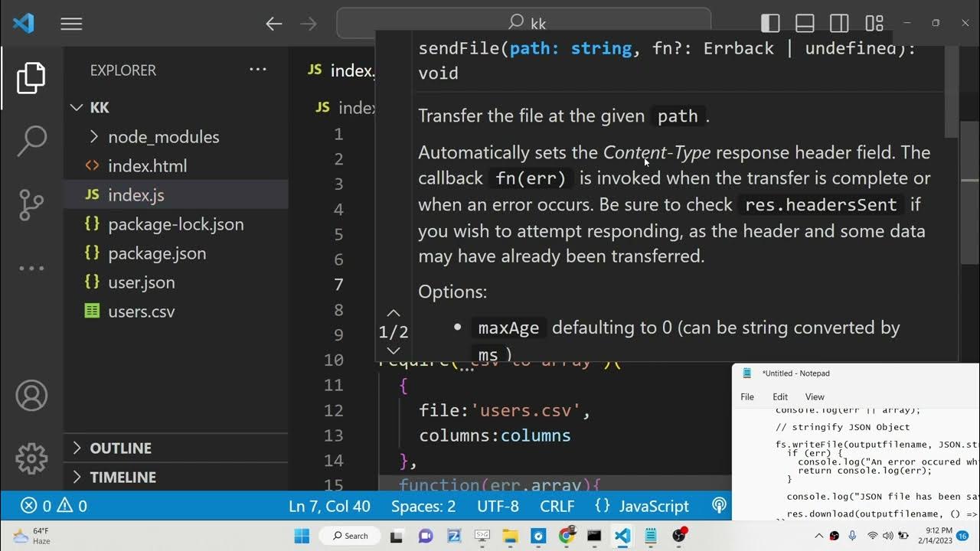Open Notepad's View menu
Screen dimensions: 980x551
click(815, 396)
